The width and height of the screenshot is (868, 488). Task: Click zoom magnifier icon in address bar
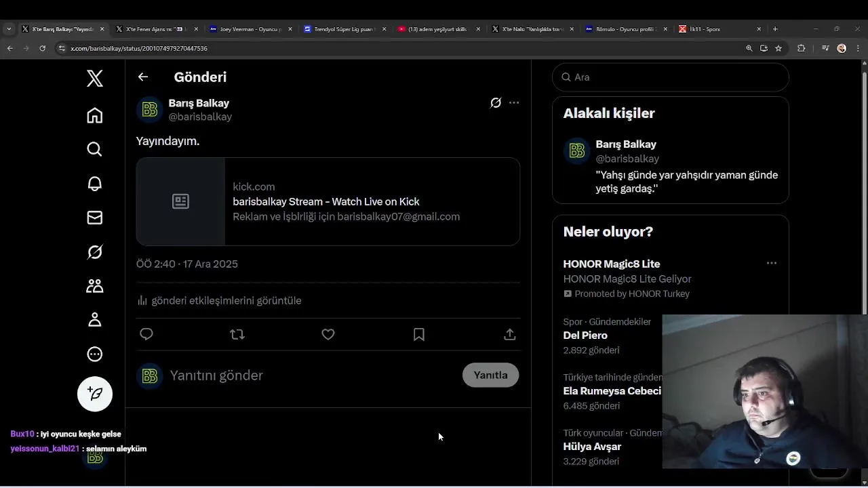click(749, 48)
